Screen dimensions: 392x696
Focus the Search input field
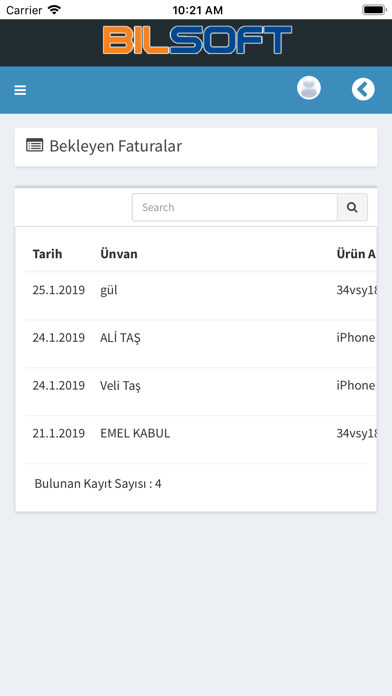(x=235, y=207)
